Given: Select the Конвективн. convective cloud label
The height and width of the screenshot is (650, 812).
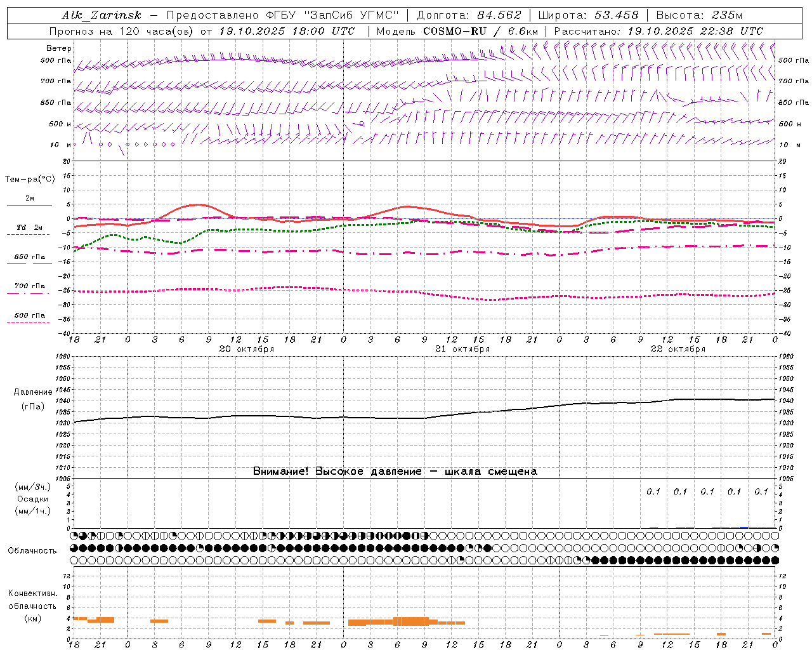Looking at the screenshot, I should (x=33, y=594).
